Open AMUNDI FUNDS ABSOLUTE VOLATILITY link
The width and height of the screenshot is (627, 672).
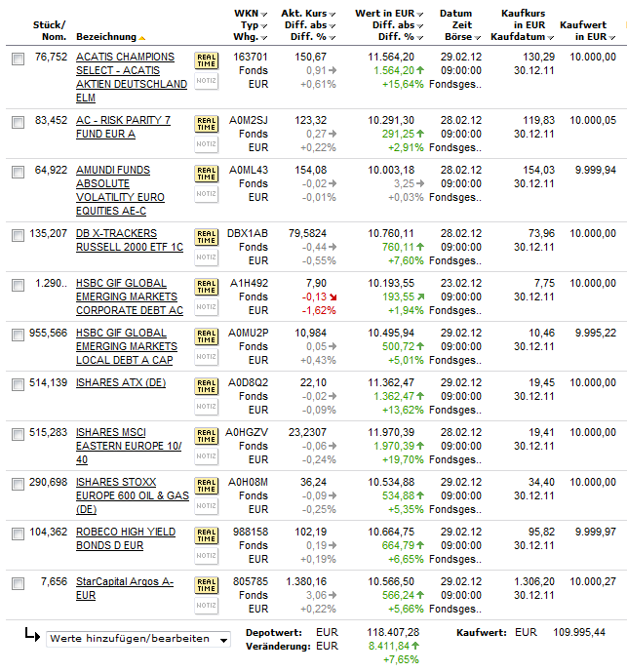[x=120, y=190]
